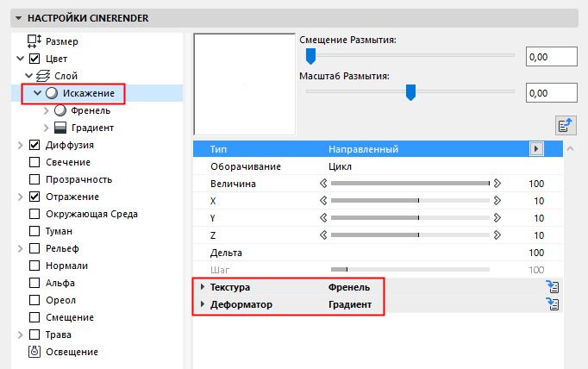
Task: Uncheck the Диффузия checkbox
Action: [34, 145]
